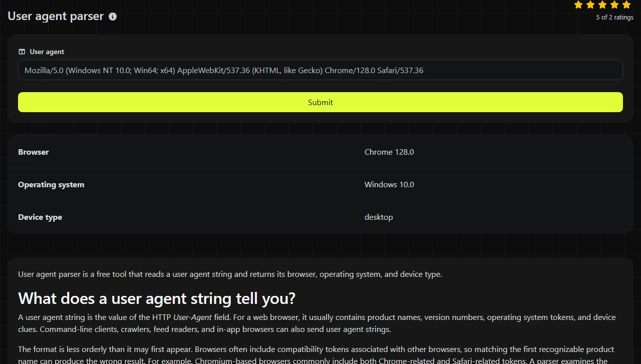Click heading 'What does a user agent string tell you?'
The height and width of the screenshot is (364, 641).
[x=157, y=299]
